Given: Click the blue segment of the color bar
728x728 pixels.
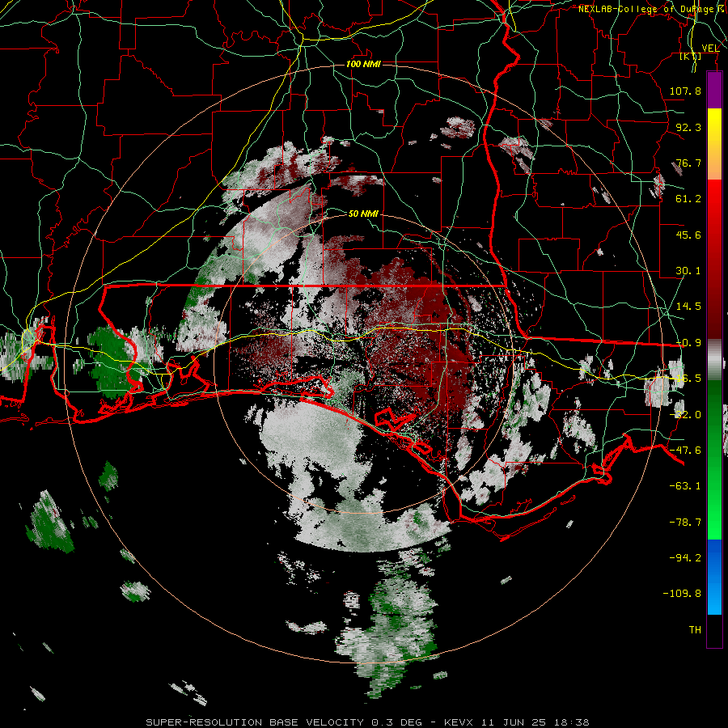Looking at the screenshot, I should click(x=714, y=577).
